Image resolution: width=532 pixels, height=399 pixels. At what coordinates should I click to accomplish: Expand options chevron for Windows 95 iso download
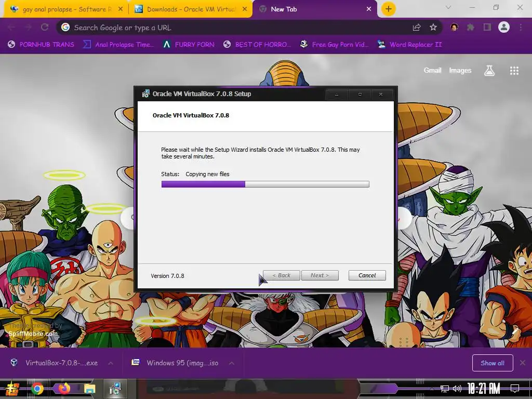(x=231, y=363)
